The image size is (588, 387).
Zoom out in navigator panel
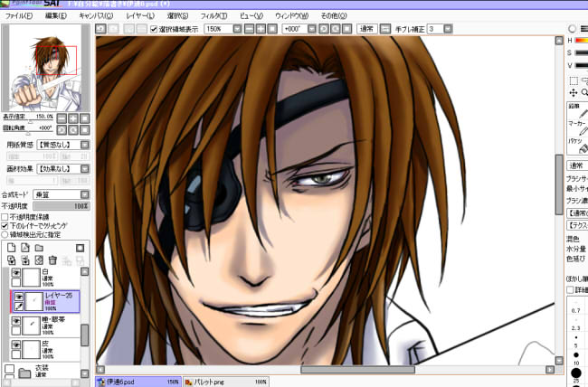62,118
